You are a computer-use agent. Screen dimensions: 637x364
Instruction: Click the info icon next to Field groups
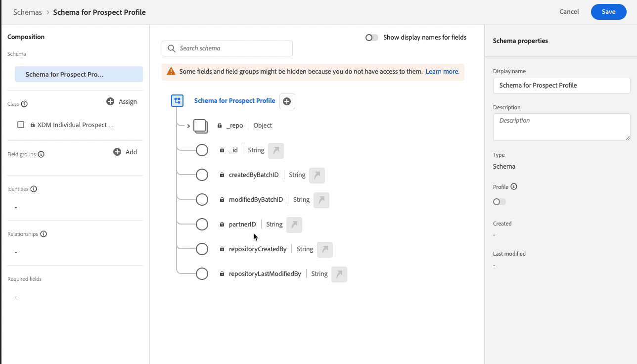click(x=41, y=154)
